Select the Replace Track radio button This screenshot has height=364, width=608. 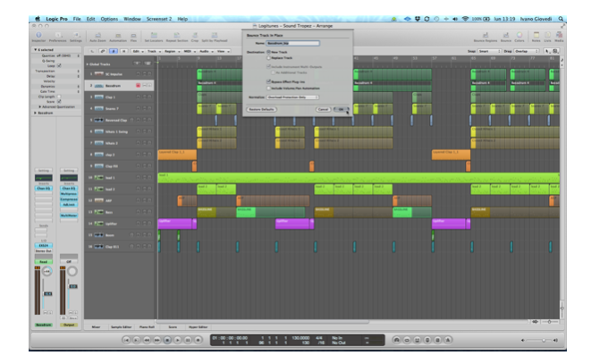coord(269,58)
